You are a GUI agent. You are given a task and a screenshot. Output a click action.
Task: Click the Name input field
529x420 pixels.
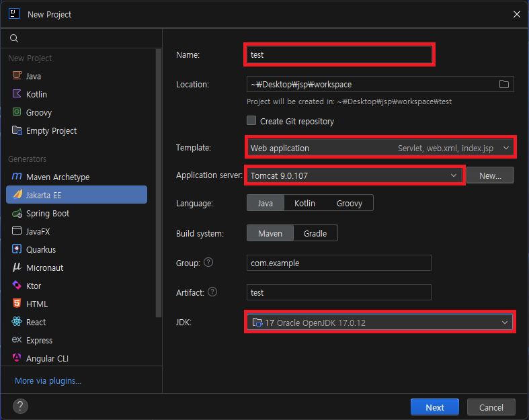tap(339, 54)
